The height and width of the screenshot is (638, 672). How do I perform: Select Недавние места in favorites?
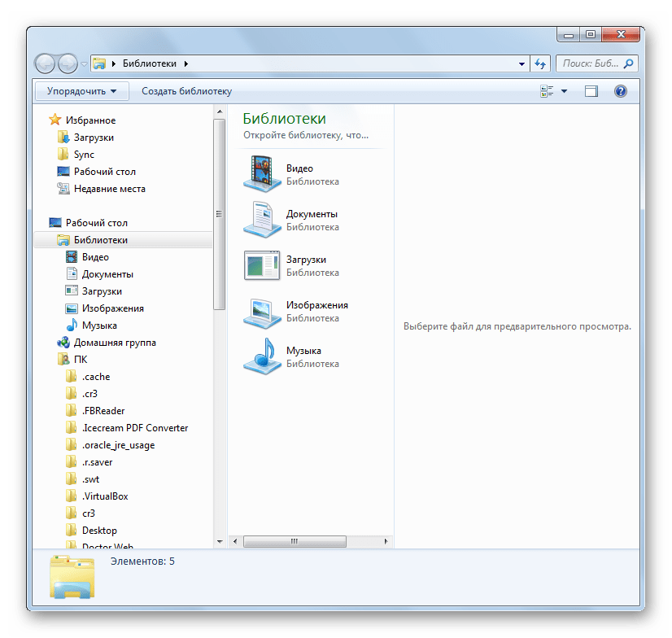pyautogui.click(x=109, y=189)
